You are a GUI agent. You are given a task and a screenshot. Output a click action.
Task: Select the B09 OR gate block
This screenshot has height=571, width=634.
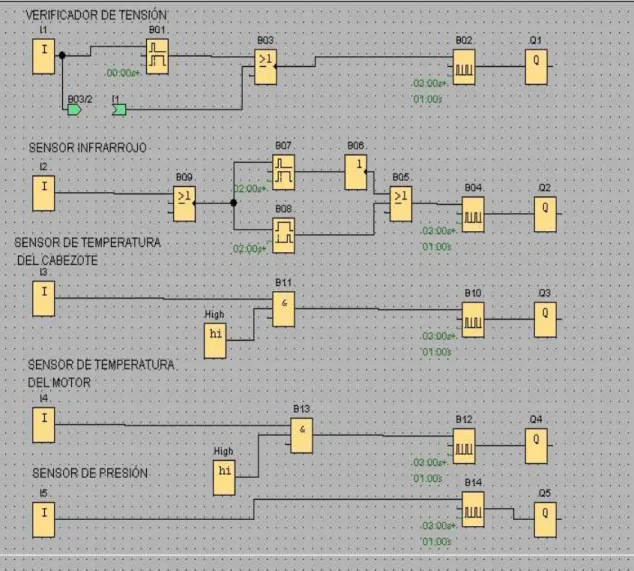184,204
